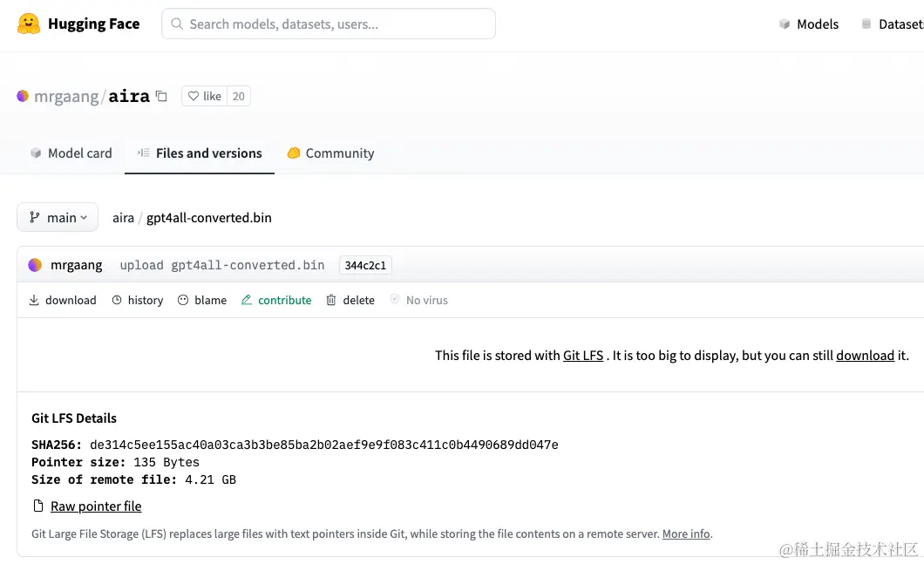Click Size of remote file 4.21 GB
Image resolution: width=924 pixels, height=564 pixels.
[133, 479]
